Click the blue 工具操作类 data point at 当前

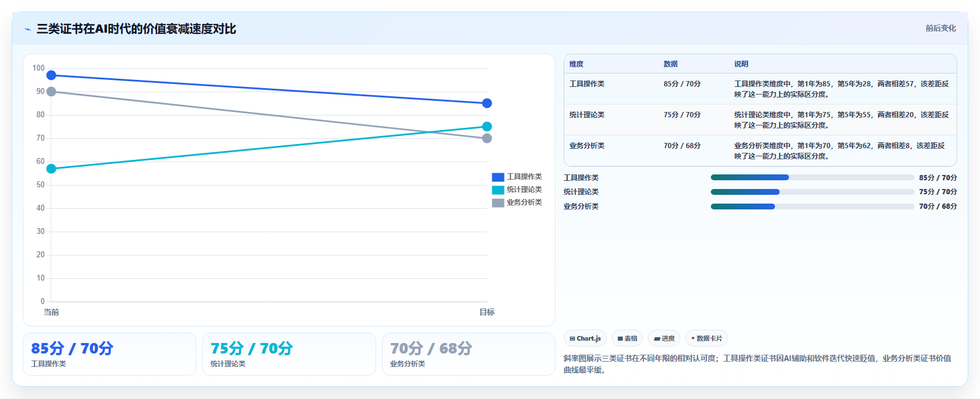(51, 75)
